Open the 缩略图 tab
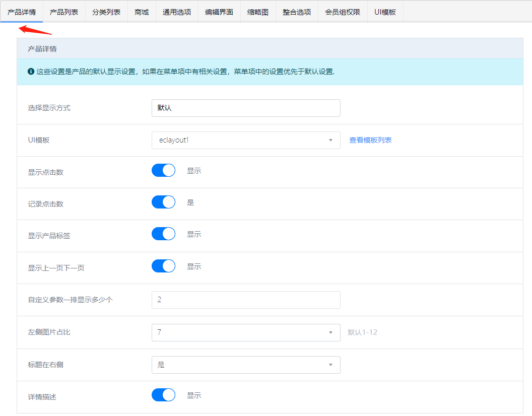The image size is (532, 416). click(x=258, y=12)
